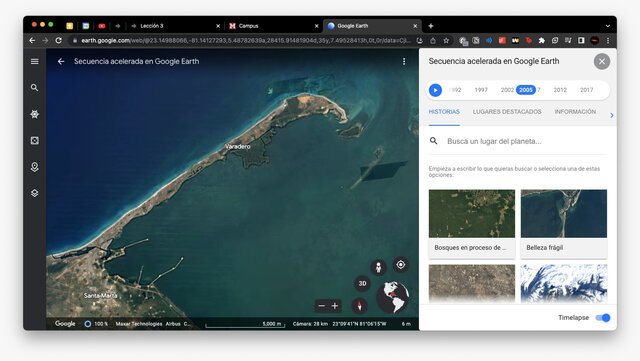Open the blue glacier story thumbnail

[564, 283]
